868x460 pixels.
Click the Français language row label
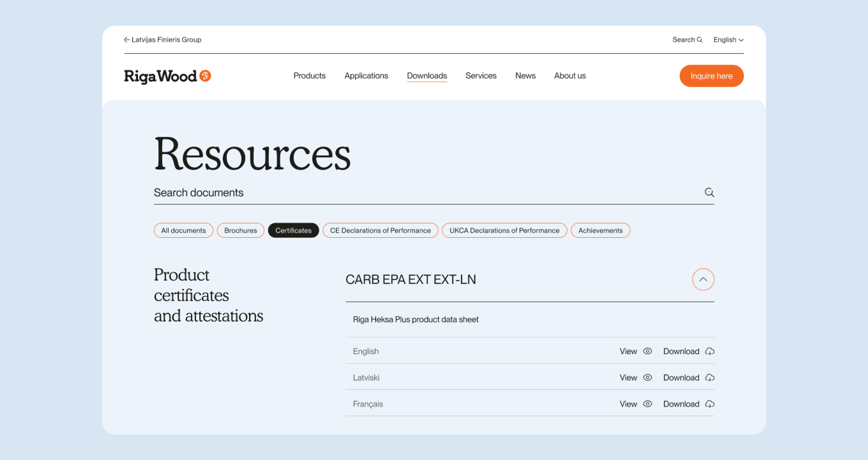(x=368, y=404)
